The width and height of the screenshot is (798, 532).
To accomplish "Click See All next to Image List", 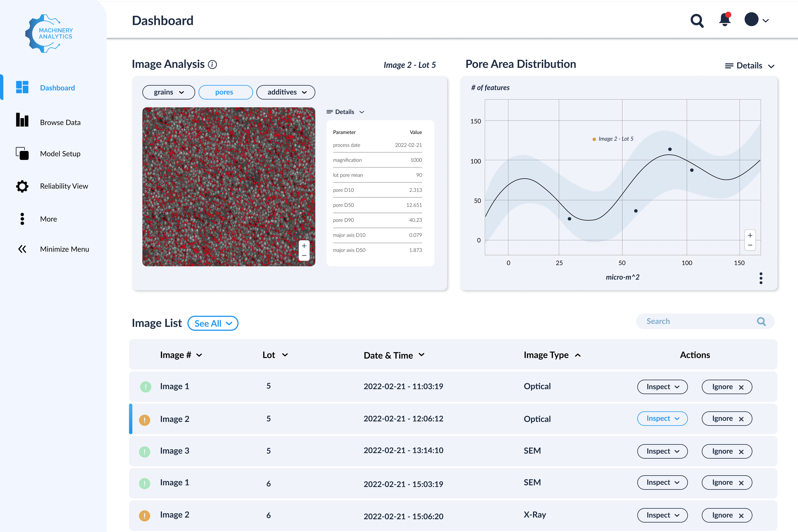I will 213,323.
